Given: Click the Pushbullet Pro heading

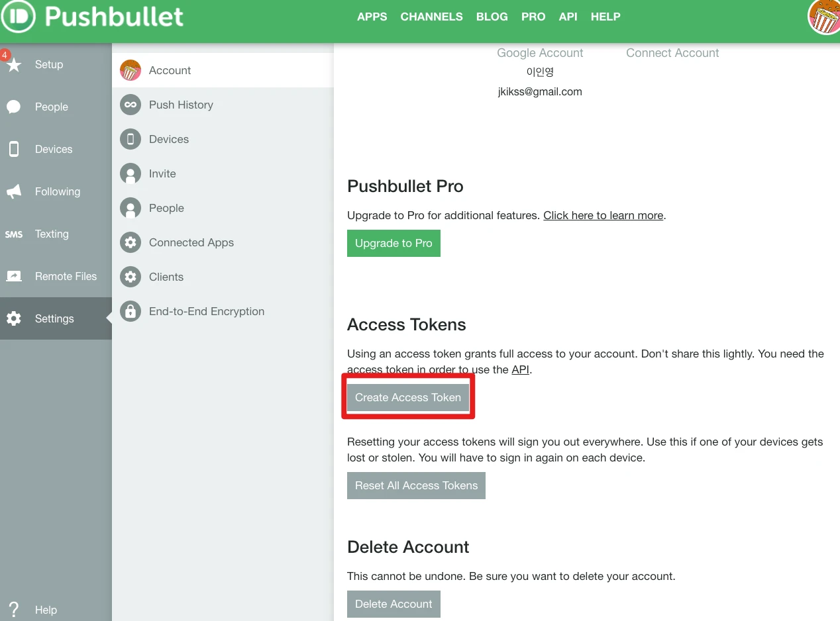Looking at the screenshot, I should (x=405, y=186).
